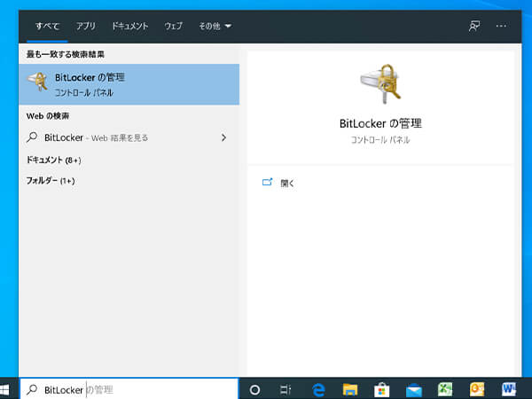Launch Microsoft Edge from the taskbar
The height and width of the screenshot is (399, 532).
[x=318, y=390]
